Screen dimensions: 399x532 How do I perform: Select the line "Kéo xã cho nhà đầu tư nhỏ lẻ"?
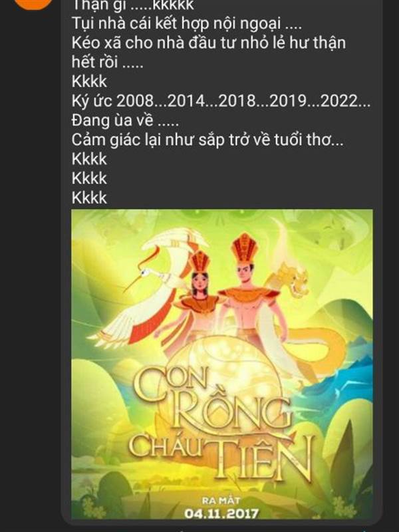[209, 43]
